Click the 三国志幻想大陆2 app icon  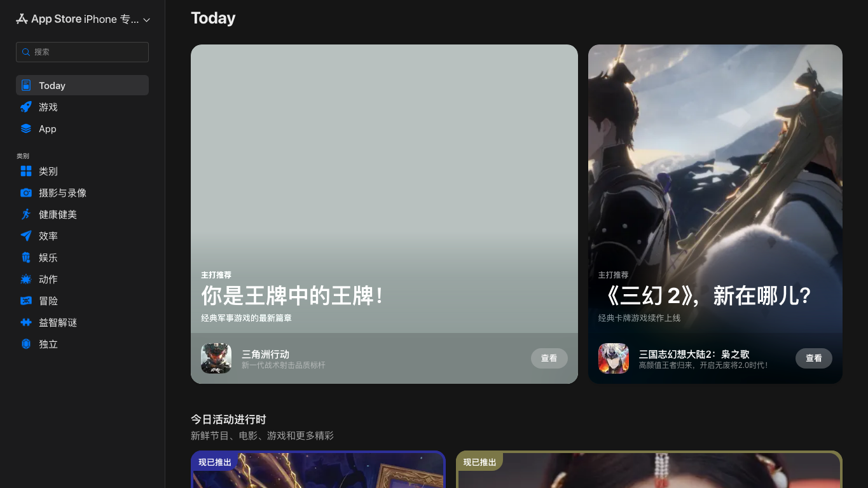(x=614, y=358)
